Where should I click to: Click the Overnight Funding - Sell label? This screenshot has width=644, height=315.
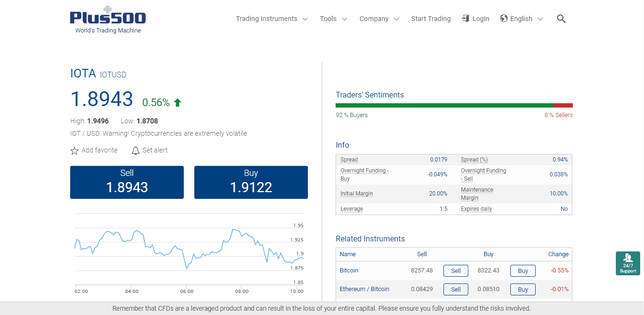(x=484, y=174)
